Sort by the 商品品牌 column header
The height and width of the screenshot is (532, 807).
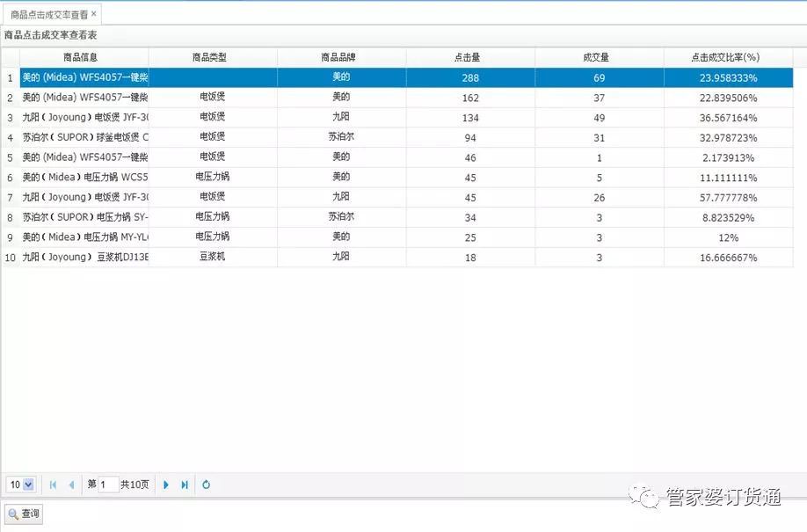pos(342,57)
